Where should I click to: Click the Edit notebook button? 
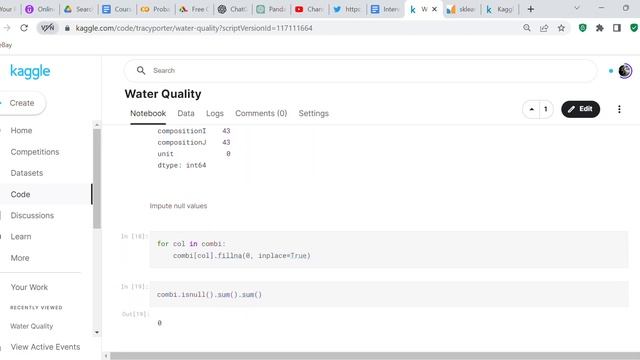pyautogui.click(x=580, y=109)
